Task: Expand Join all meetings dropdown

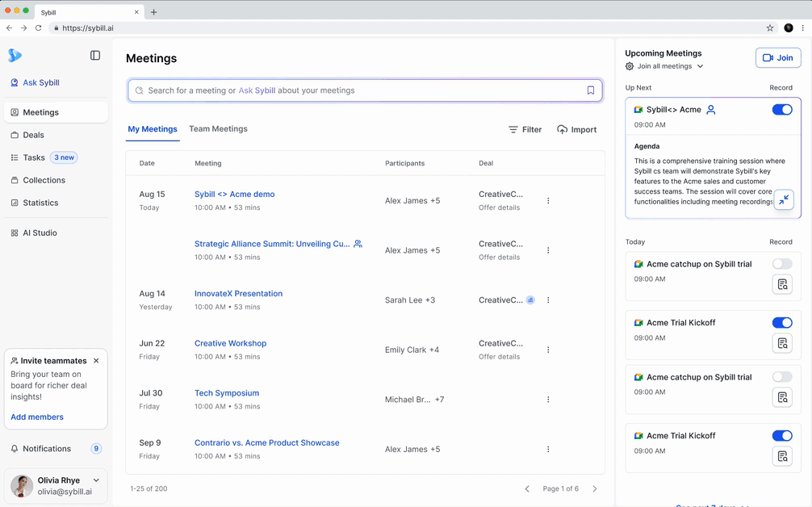Action: click(x=700, y=66)
